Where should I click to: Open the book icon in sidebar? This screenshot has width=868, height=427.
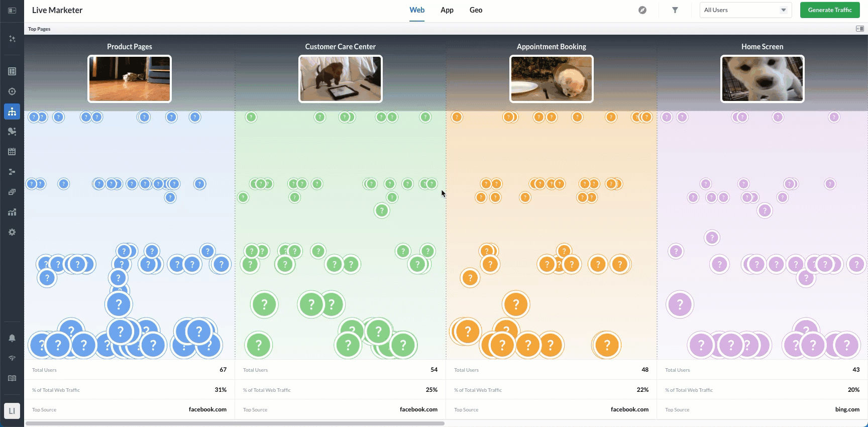(12, 378)
